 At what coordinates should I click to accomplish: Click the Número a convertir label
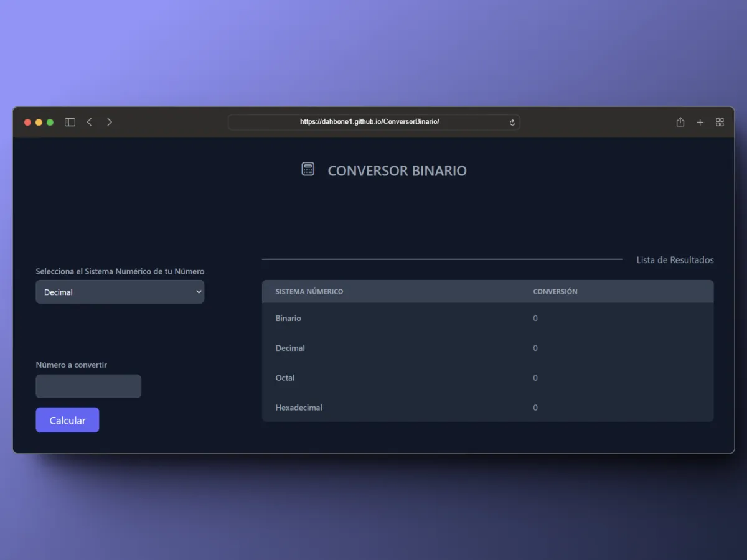tap(72, 365)
